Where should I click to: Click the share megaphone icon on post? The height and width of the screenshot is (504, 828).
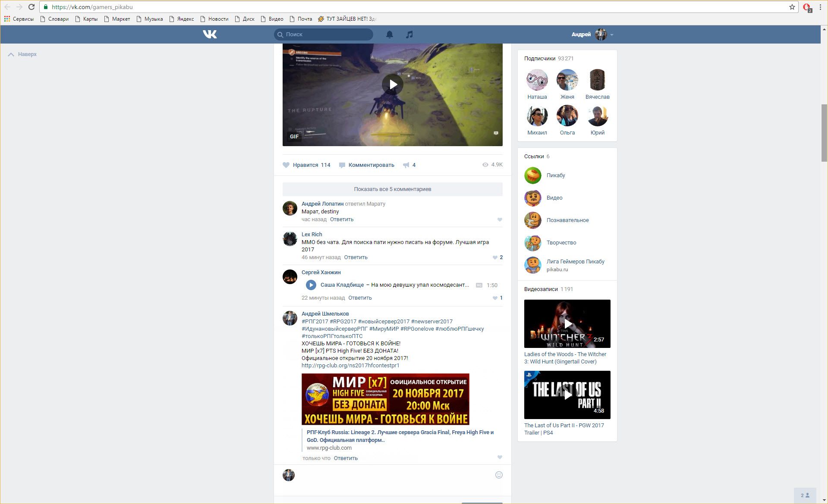tap(406, 165)
